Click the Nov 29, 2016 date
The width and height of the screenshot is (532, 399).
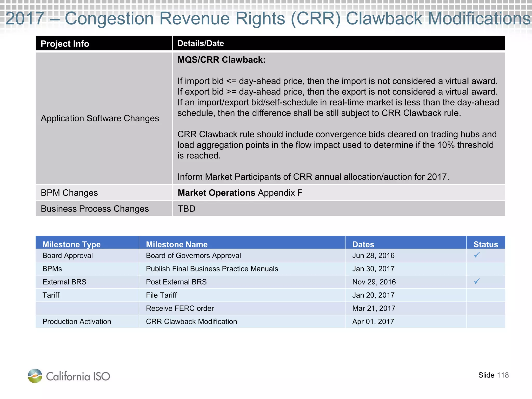click(374, 282)
